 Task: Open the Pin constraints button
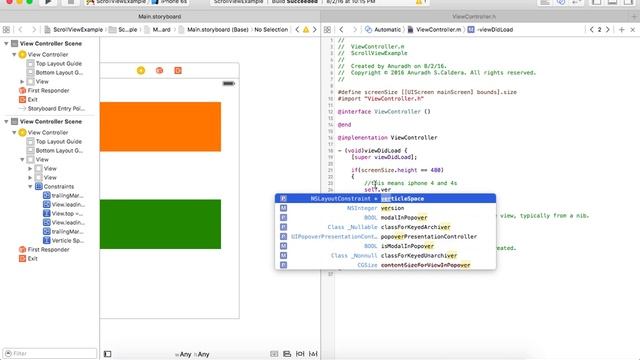300,354
